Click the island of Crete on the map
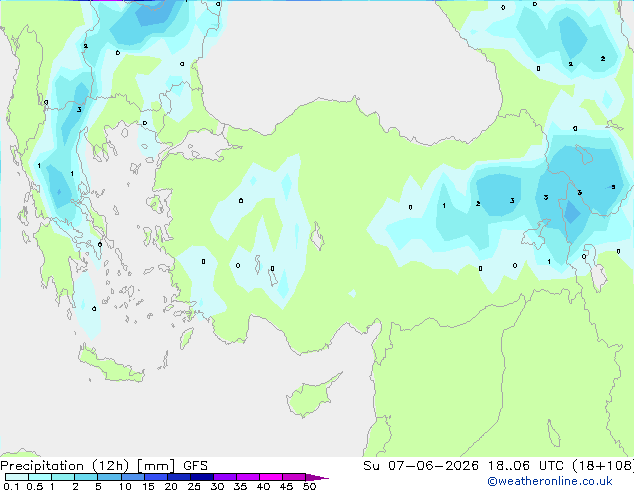 (110, 365)
